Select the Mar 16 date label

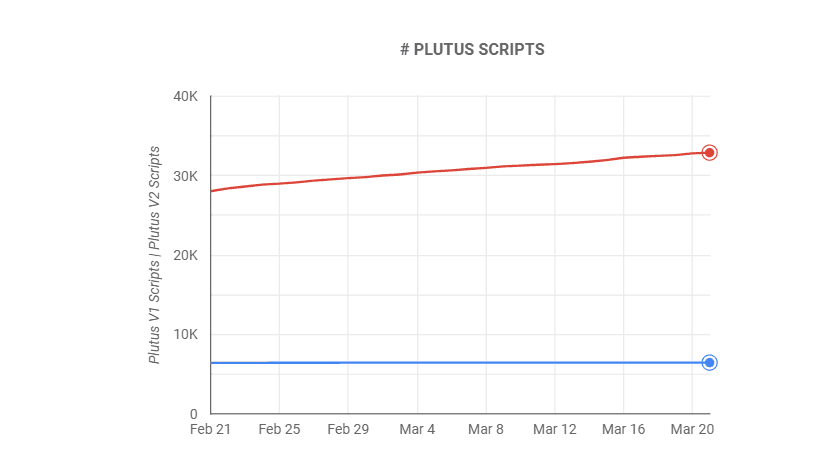(624, 429)
